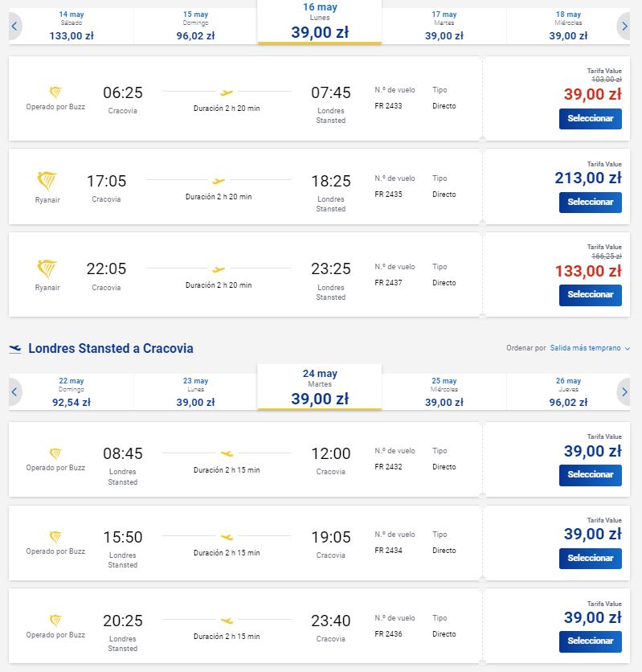
Task: Select the 06:25 flight FR 2433
Action: pyautogui.click(x=591, y=119)
